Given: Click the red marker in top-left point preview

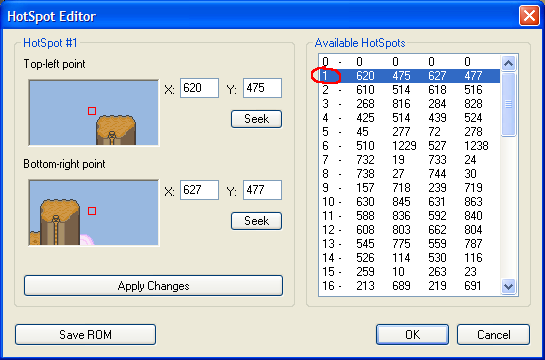Looking at the screenshot, I should [x=92, y=111].
